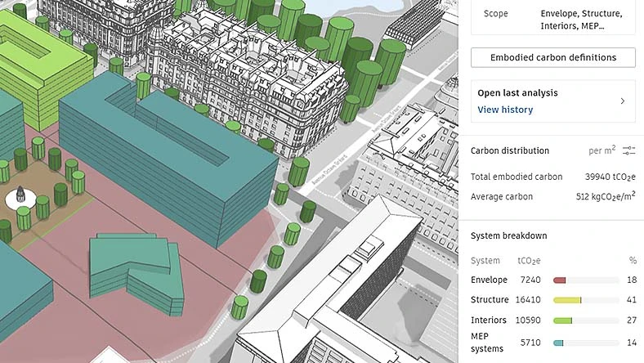The width and height of the screenshot is (644, 363).
Task: Select the Interiors row label
Action: (489, 320)
